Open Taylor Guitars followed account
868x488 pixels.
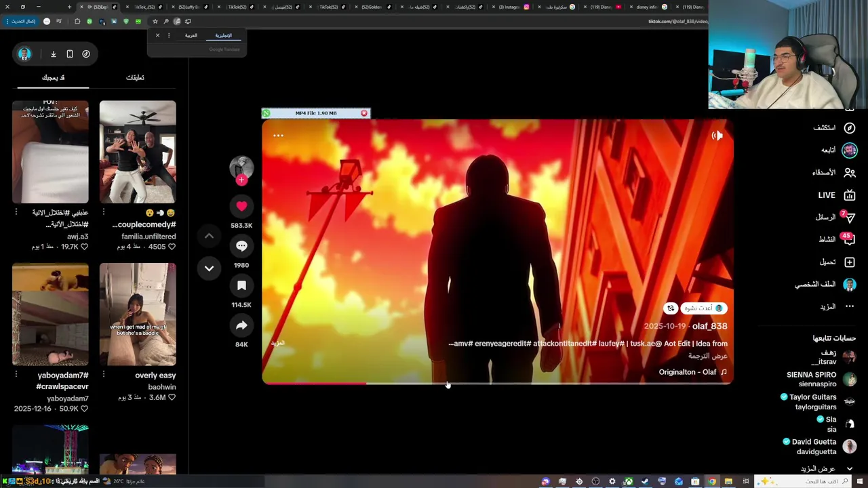[x=818, y=402]
